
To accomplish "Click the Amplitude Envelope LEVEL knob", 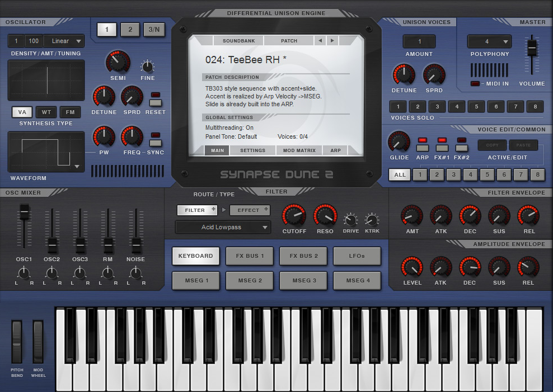I will click(412, 267).
